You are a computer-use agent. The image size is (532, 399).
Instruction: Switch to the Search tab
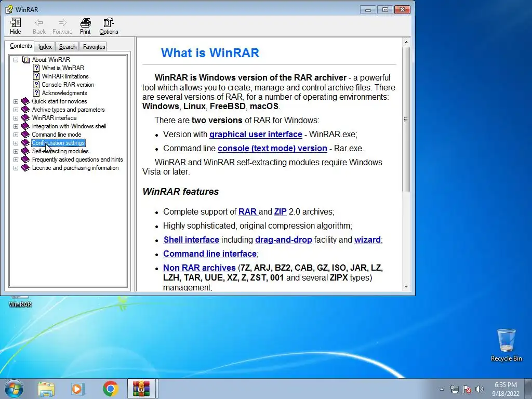(x=68, y=47)
